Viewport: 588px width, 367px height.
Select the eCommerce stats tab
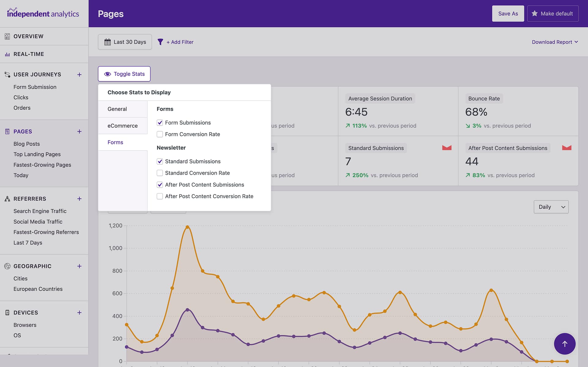coord(123,126)
